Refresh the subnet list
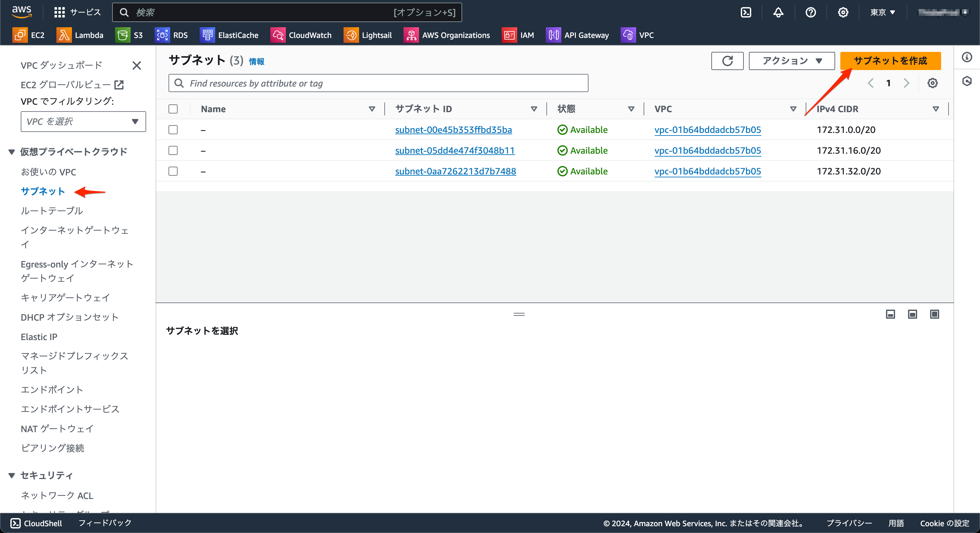Image resolution: width=980 pixels, height=533 pixels. point(727,61)
